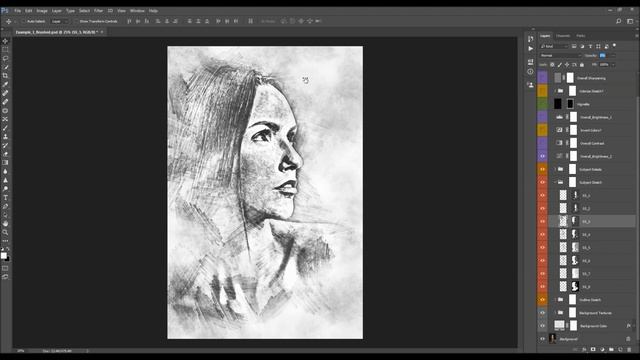Switch to the Channels tab
Image resolution: width=640 pixels, height=360 pixels.
coord(563,36)
